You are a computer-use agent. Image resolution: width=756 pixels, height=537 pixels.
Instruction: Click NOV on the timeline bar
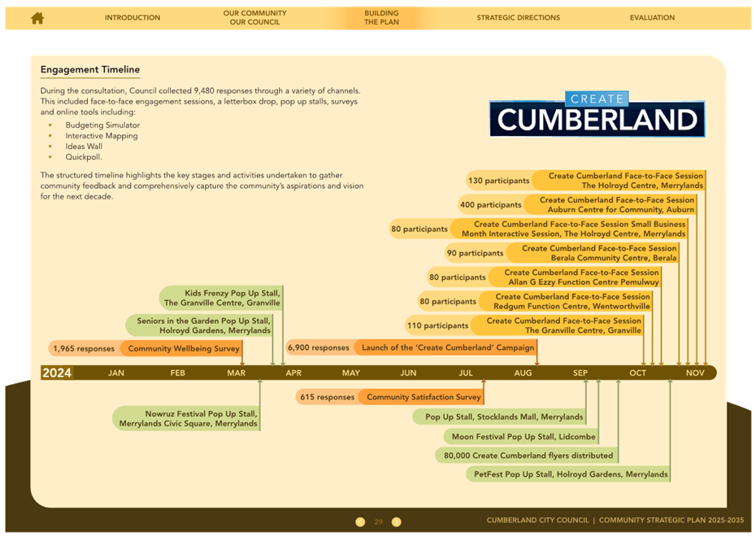(x=695, y=373)
